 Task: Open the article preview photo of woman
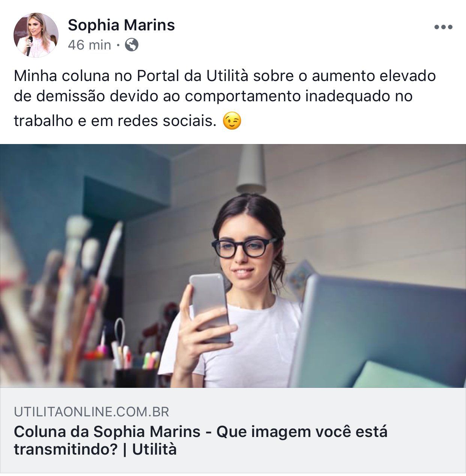click(x=233, y=266)
